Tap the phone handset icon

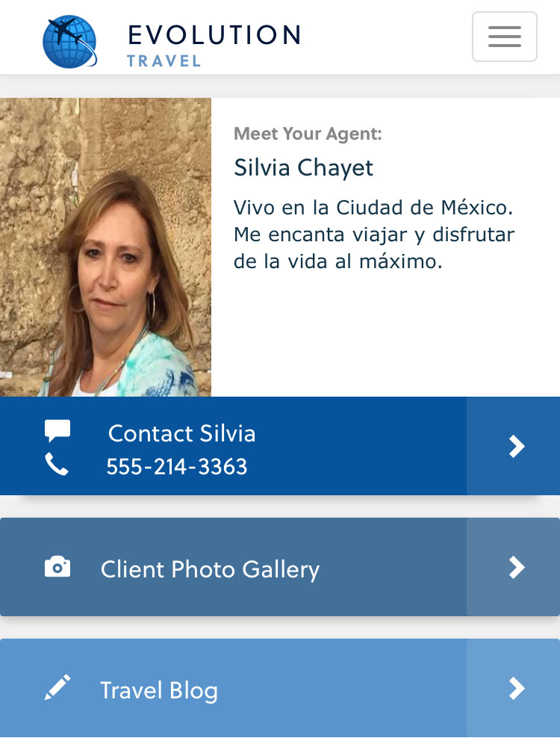(x=57, y=465)
